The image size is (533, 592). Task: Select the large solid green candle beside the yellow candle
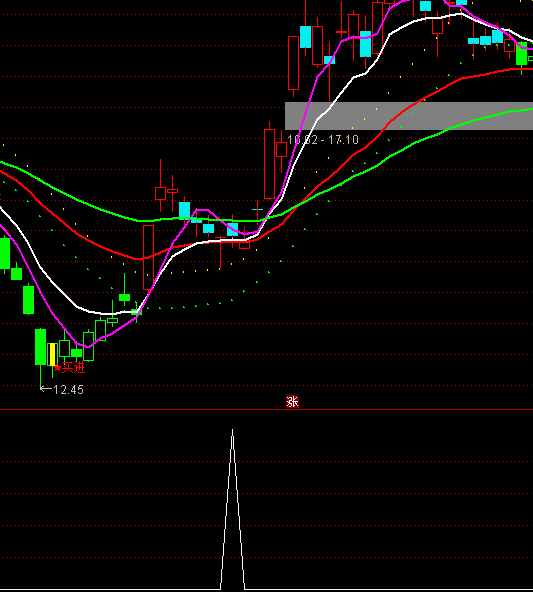pyautogui.click(x=40, y=347)
